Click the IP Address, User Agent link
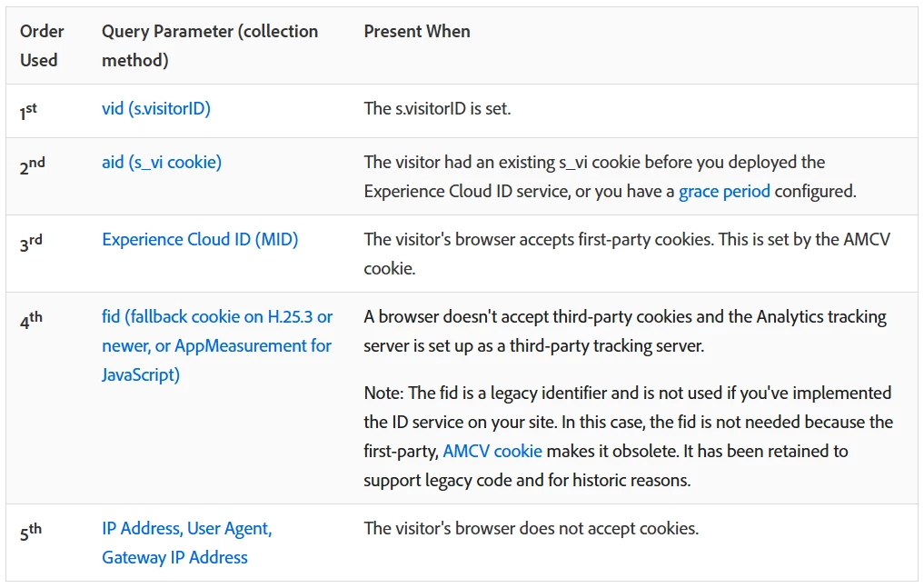The image size is (924, 588). point(186,529)
